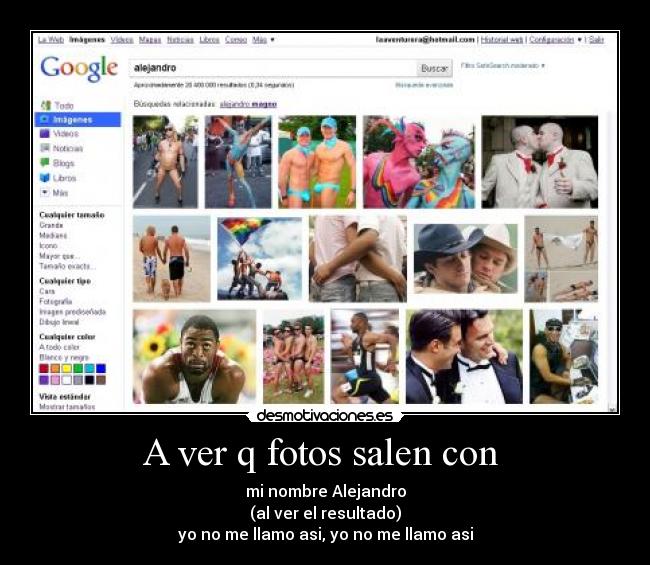This screenshot has width=650, height=565.
Task: Filter images by Cara type
Action: pos(47,291)
